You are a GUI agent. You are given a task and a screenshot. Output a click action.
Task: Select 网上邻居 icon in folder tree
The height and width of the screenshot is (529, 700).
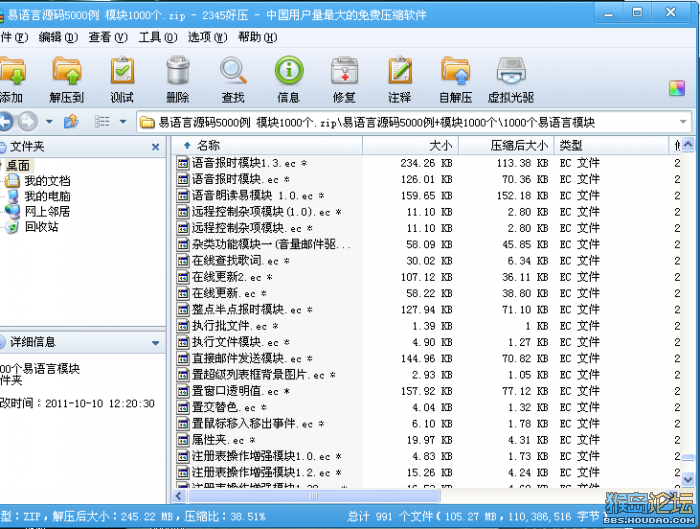click(13, 211)
